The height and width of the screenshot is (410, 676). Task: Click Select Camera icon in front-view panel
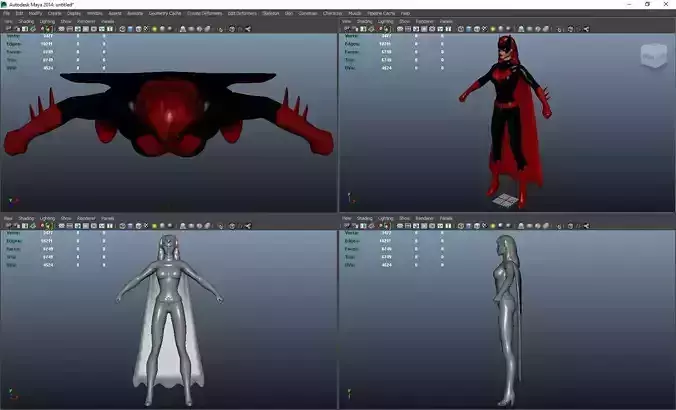pyautogui.click(x=8, y=225)
